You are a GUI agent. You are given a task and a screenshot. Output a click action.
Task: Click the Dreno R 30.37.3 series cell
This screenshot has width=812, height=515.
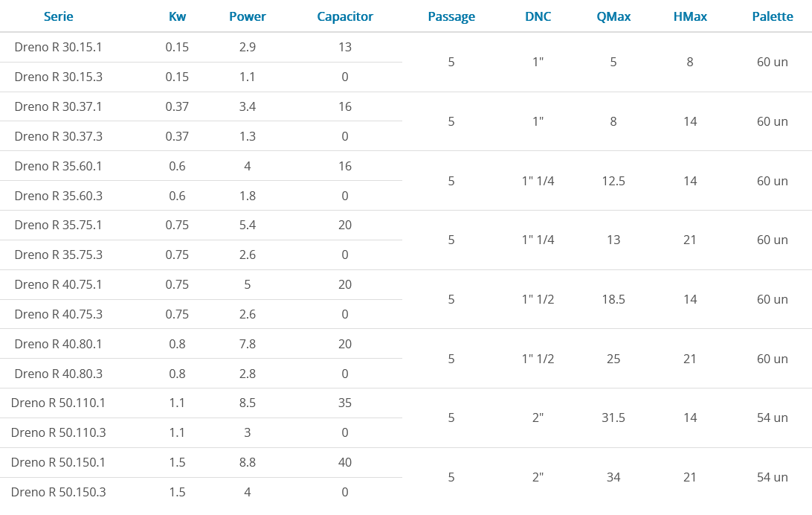(x=58, y=136)
